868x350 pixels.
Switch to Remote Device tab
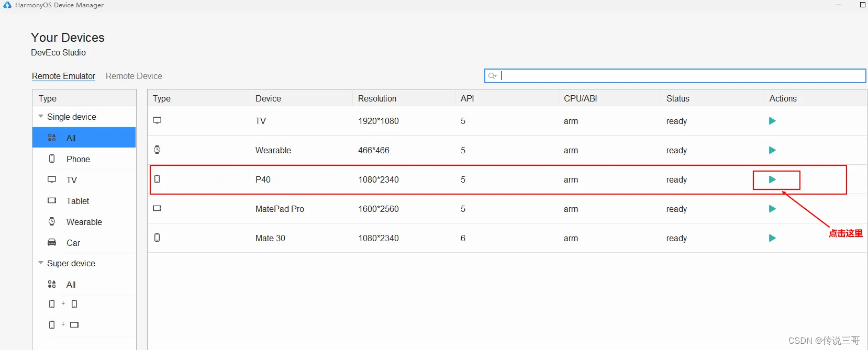point(134,76)
